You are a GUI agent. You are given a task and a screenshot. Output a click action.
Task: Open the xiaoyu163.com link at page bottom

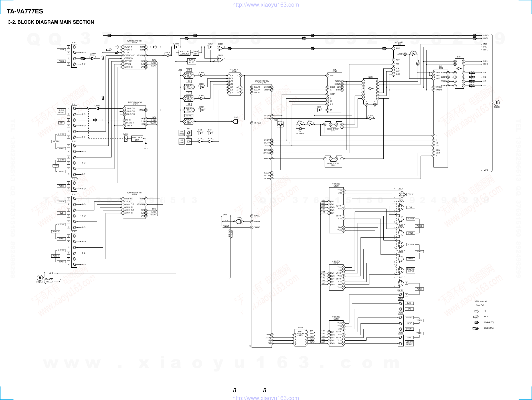266,397
